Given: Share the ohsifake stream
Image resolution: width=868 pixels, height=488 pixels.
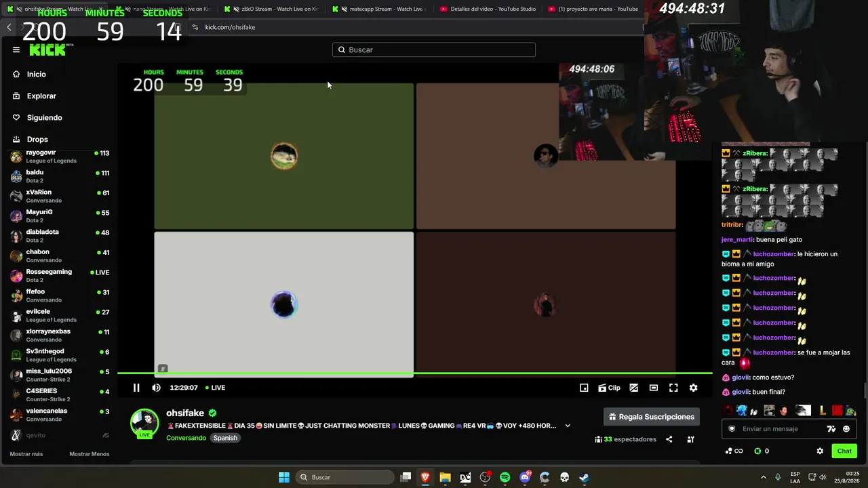Looking at the screenshot, I should coord(669,439).
